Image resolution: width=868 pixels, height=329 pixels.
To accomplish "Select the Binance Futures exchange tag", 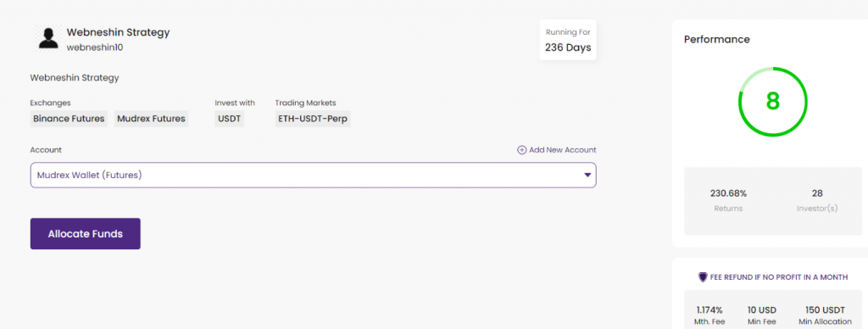I will pyautogui.click(x=70, y=119).
